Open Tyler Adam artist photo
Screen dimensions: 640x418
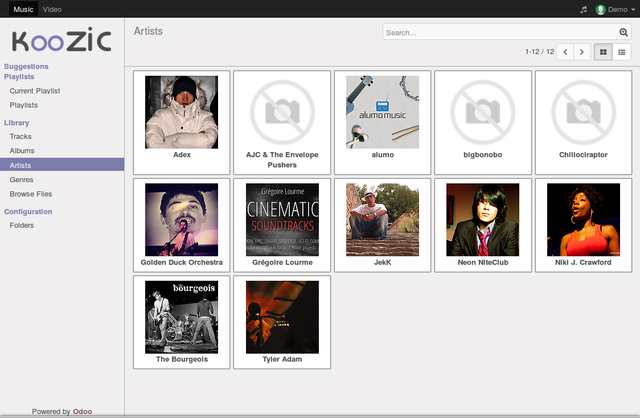(282, 317)
